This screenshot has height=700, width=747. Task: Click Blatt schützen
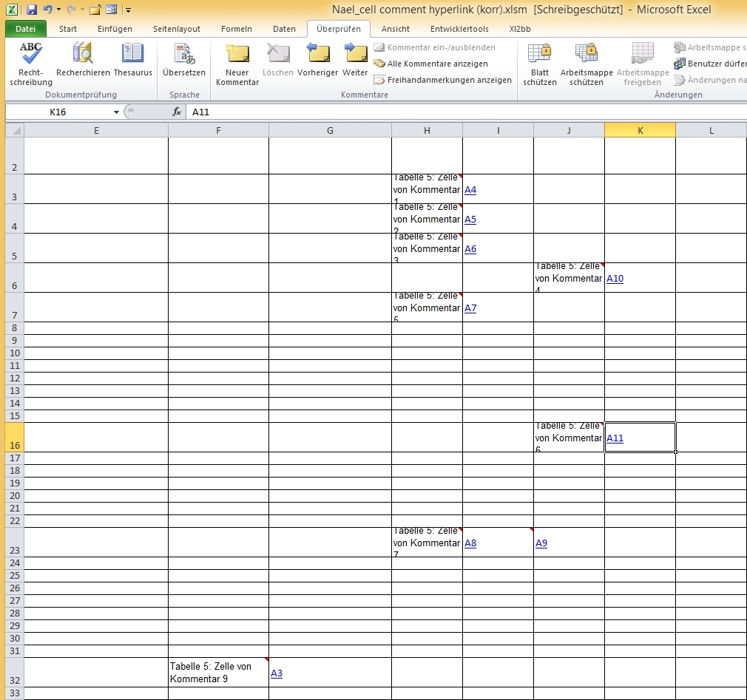tap(540, 64)
